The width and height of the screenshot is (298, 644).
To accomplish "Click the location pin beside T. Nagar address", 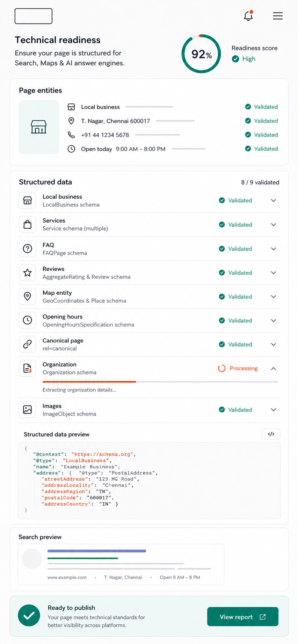I will tap(71, 121).
